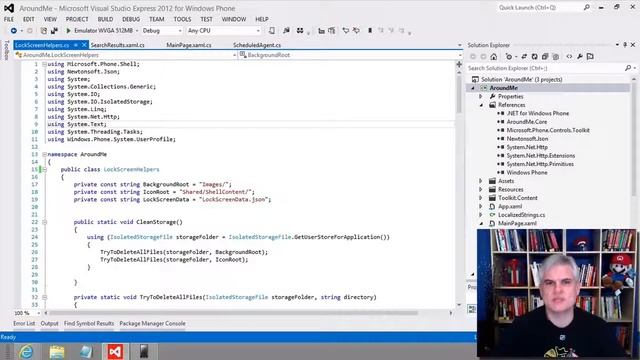This screenshot has width=640, height=360.
Task: Toggle Show All Files in Solution Explorer
Action: pyautogui.click(x=556, y=57)
